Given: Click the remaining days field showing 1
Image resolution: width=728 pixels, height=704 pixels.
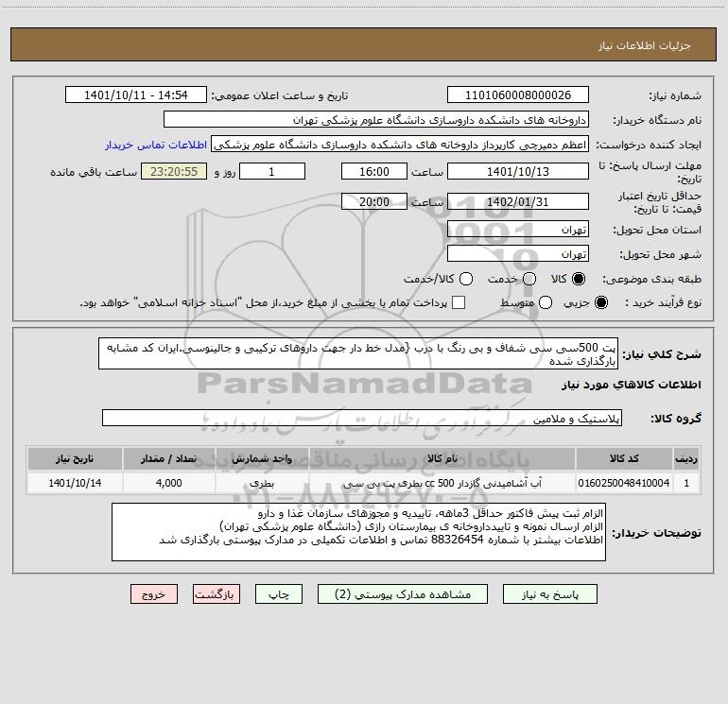Looking at the screenshot, I should pyautogui.click(x=272, y=171).
